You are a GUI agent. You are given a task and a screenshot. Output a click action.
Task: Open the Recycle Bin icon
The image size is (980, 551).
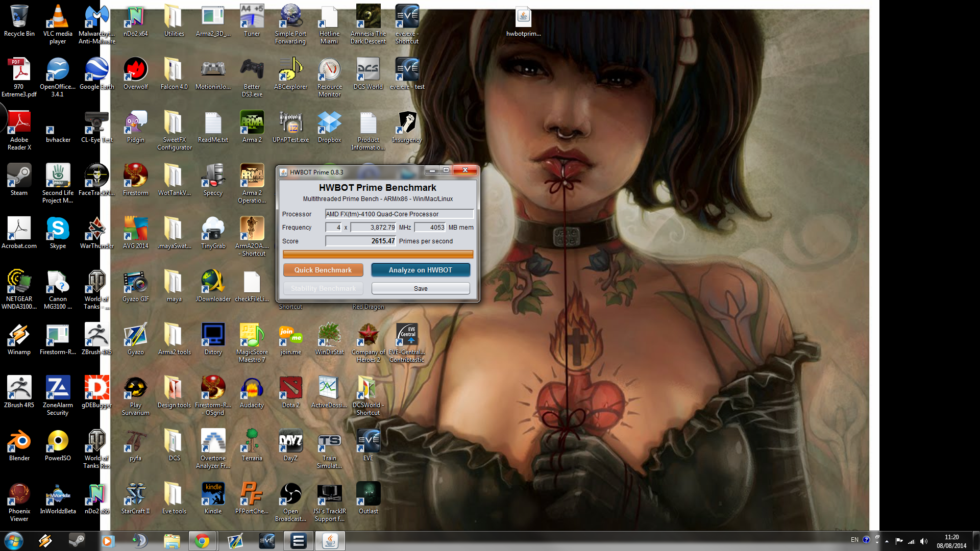coord(19,21)
